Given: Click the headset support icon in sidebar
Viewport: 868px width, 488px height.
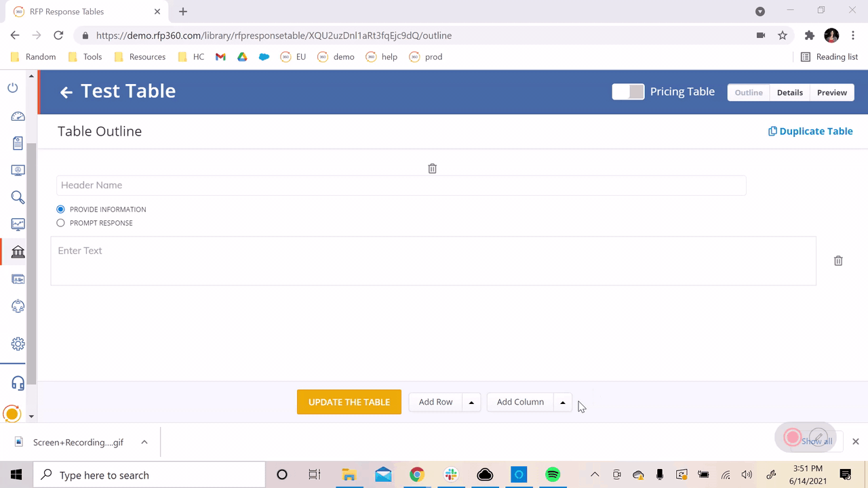Looking at the screenshot, I should 18,383.
